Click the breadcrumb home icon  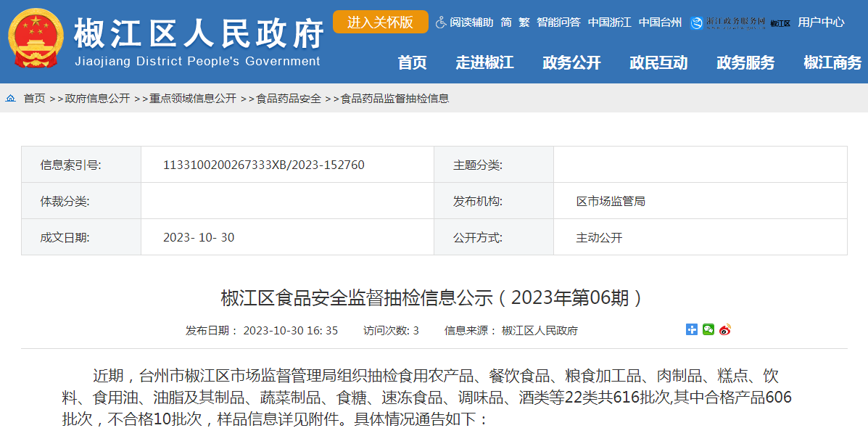pyautogui.click(x=11, y=99)
